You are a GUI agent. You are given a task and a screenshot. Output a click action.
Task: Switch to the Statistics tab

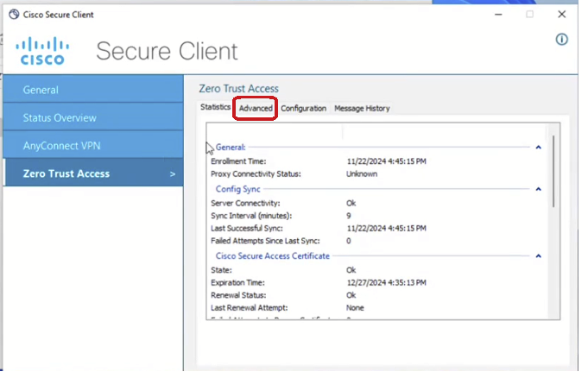pos(215,107)
